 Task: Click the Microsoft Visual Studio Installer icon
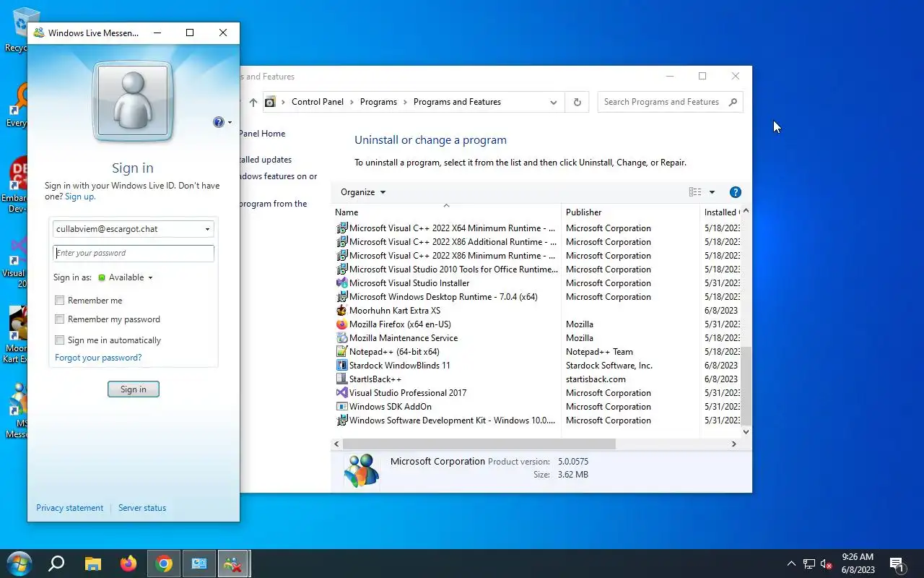342,283
